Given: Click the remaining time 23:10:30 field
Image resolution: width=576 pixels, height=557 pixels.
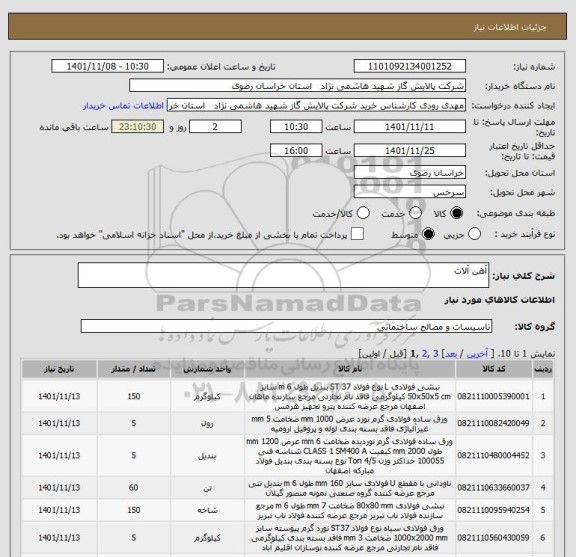Looking at the screenshot, I should pyautogui.click(x=138, y=127).
